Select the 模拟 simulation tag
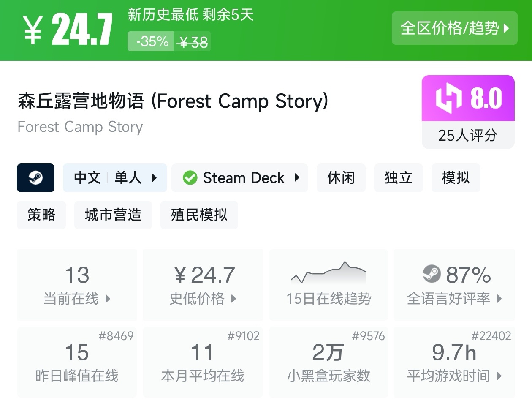 click(456, 178)
